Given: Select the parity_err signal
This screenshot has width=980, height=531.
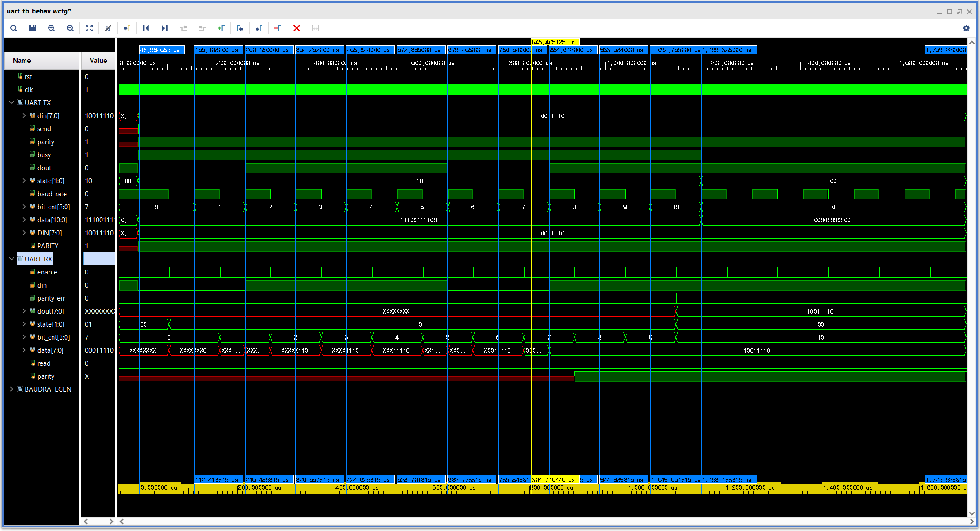Looking at the screenshot, I should pyautogui.click(x=51, y=298).
